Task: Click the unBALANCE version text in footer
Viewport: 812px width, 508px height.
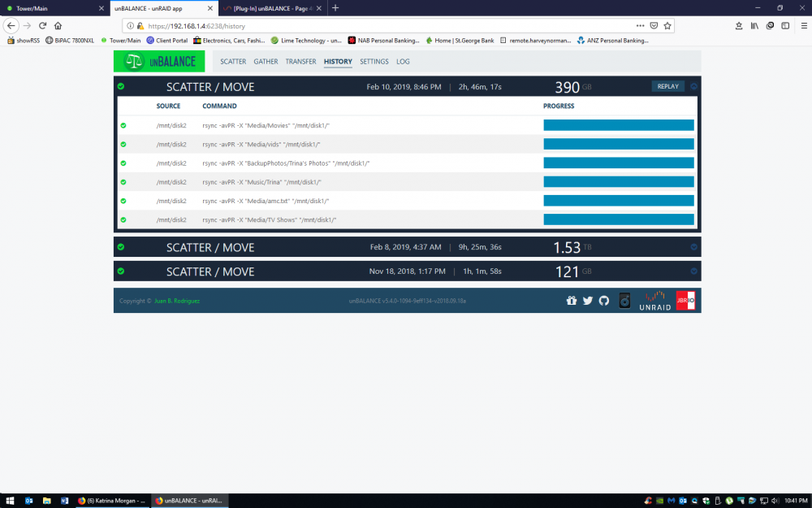Action: click(x=407, y=301)
